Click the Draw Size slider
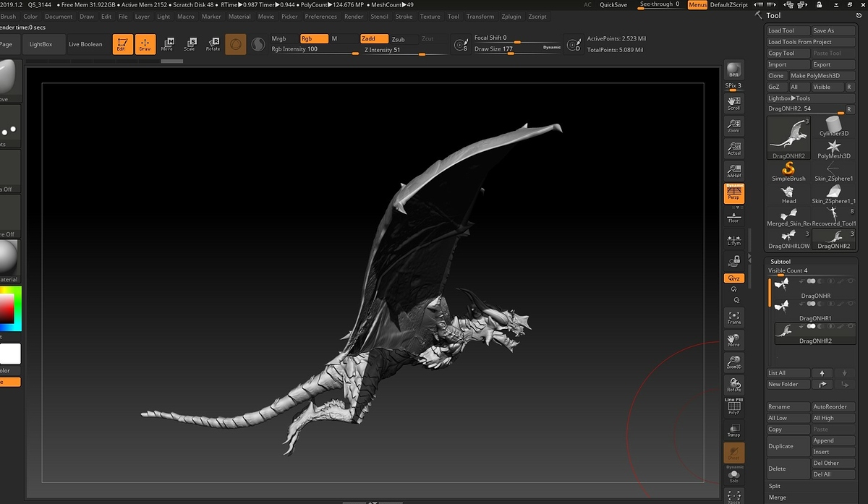The height and width of the screenshot is (504, 868). 516,49
